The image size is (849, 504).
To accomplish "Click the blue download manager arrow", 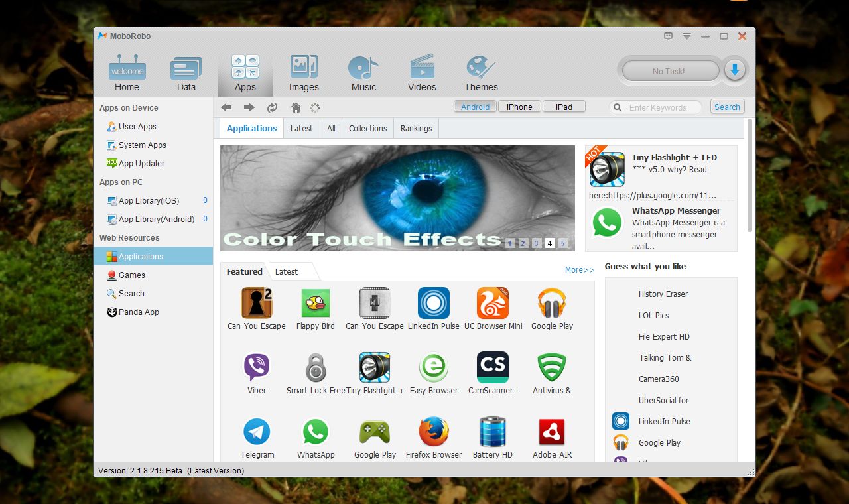I will coord(734,70).
